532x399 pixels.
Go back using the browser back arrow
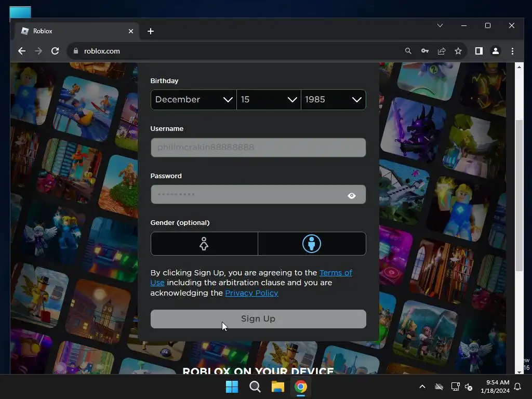point(22,51)
